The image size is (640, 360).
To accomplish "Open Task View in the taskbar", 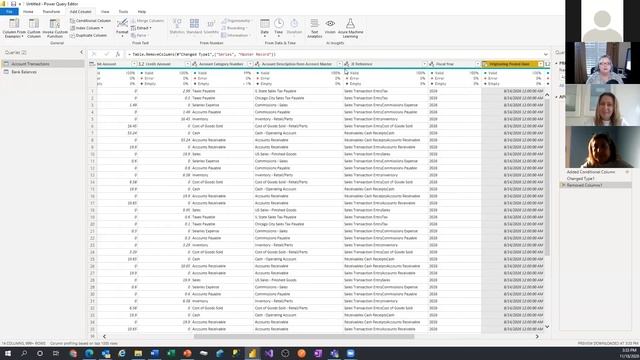I will pos(56,353).
